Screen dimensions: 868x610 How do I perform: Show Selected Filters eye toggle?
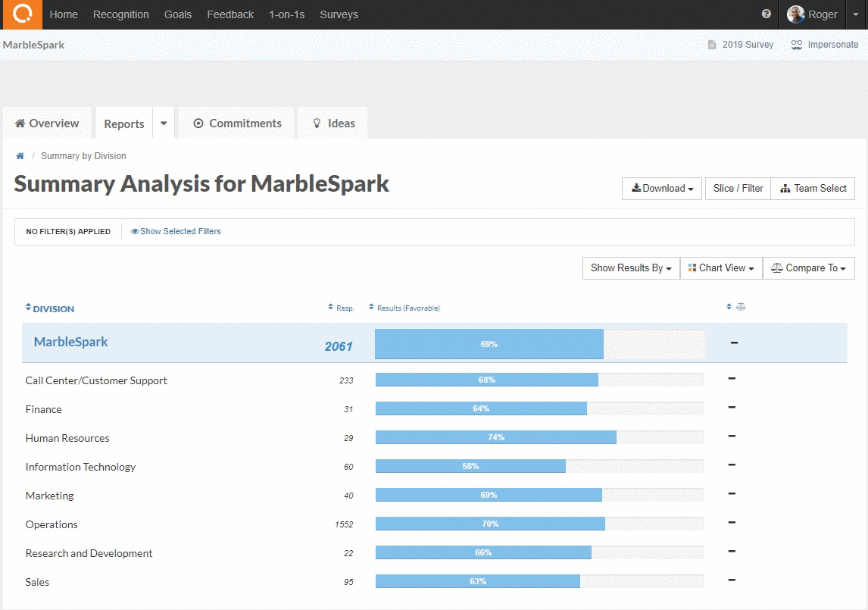pos(176,232)
